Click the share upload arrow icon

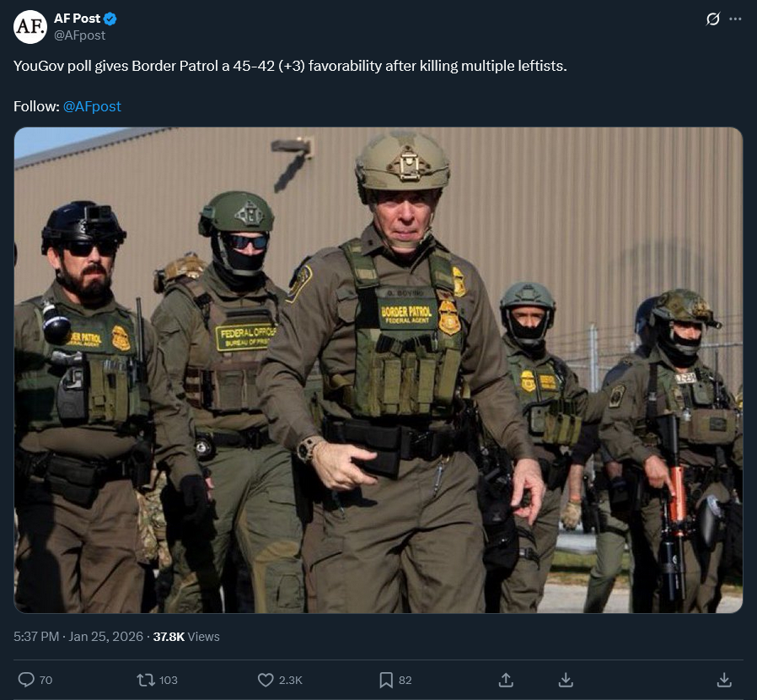[506, 681]
